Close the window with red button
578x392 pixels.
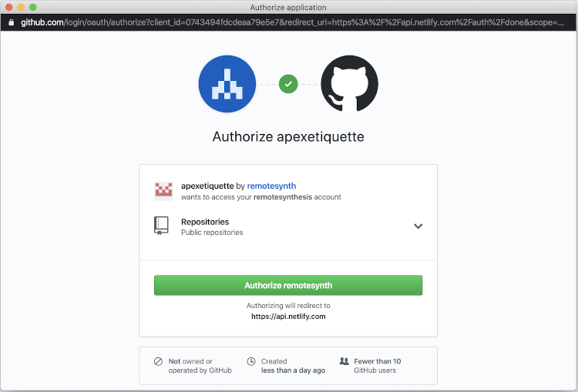pos(9,7)
